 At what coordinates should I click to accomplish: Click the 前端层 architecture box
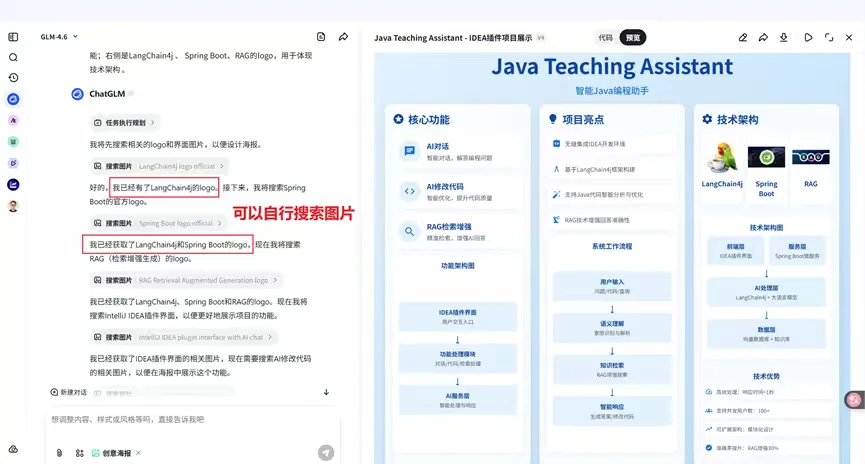coord(735,250)
